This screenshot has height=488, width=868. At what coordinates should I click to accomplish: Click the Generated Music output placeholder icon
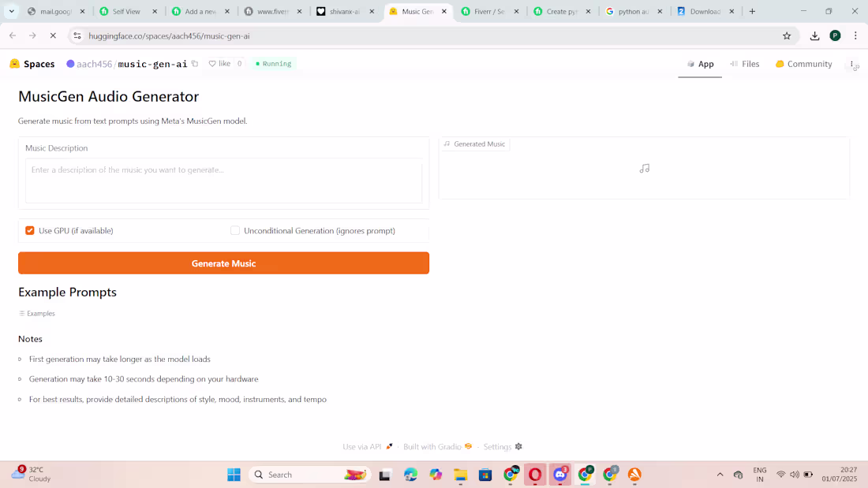click(x=645, y=168)
